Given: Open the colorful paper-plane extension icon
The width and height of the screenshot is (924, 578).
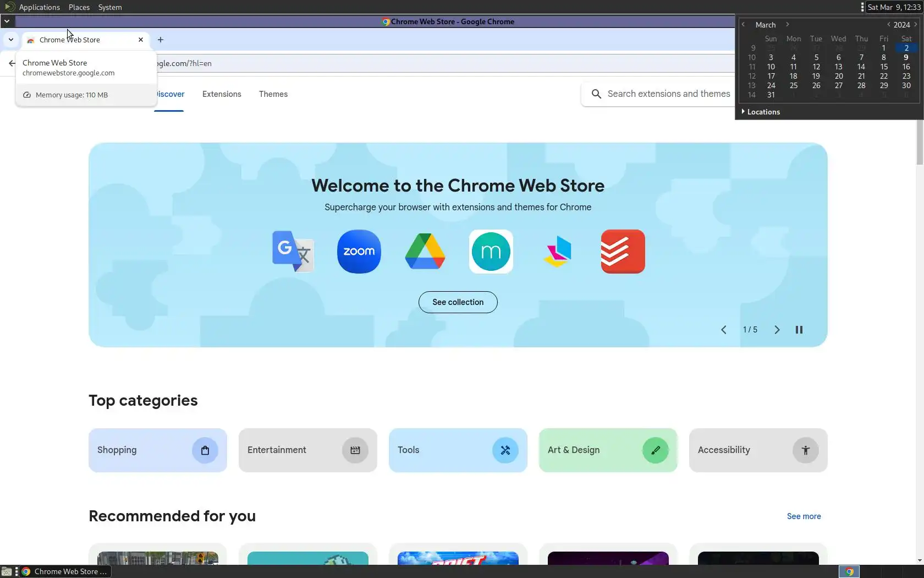Looking at the screenshot, I should pyautogui.click(x=557, y=252).
